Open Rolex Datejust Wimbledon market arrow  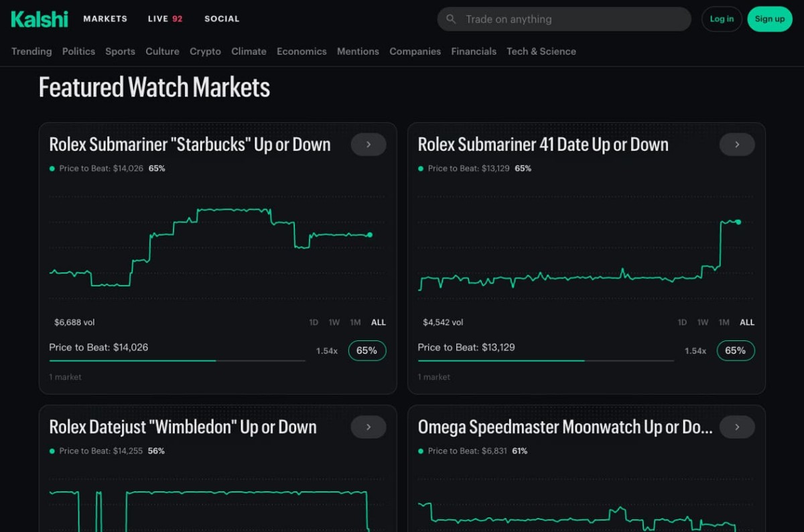click(368, 427)
